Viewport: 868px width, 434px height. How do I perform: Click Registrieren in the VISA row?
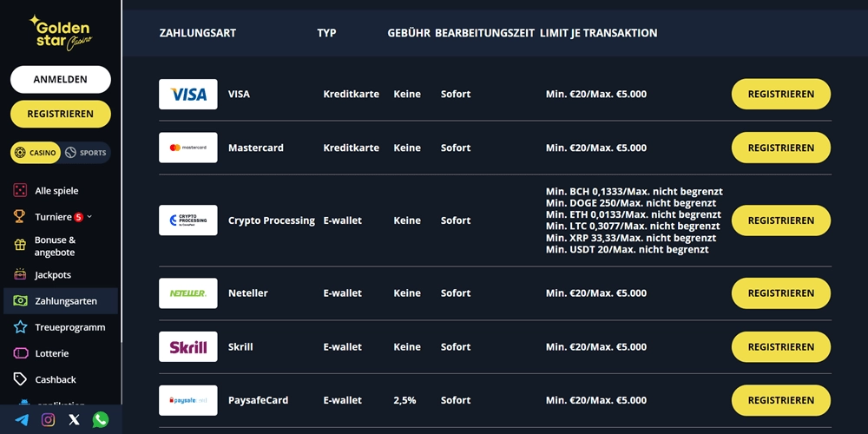[780, 94]
